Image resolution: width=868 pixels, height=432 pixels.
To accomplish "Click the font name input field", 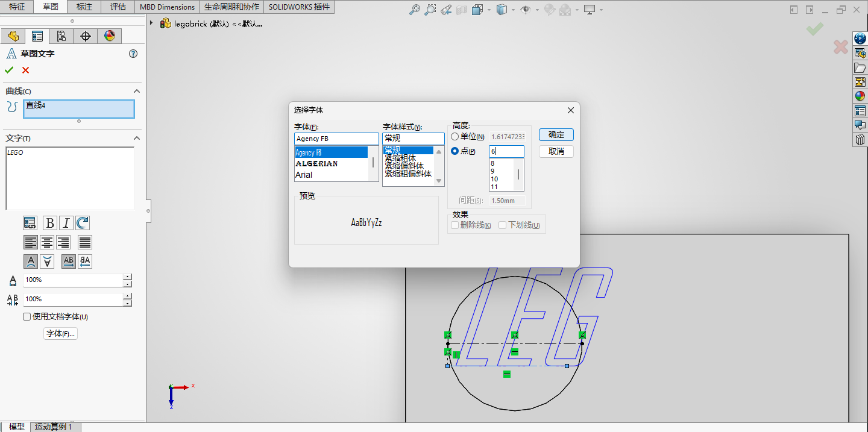I will coord(336,139).
